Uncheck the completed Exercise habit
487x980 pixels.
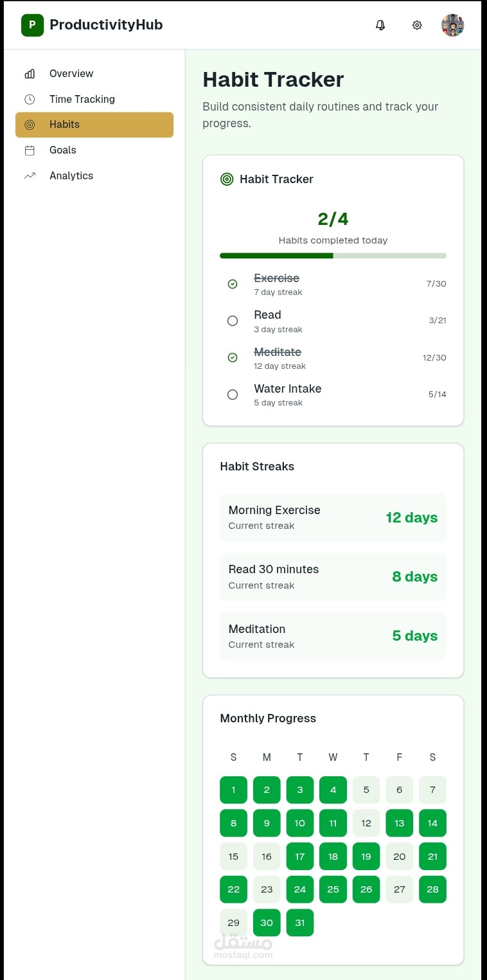click(233, 284)
